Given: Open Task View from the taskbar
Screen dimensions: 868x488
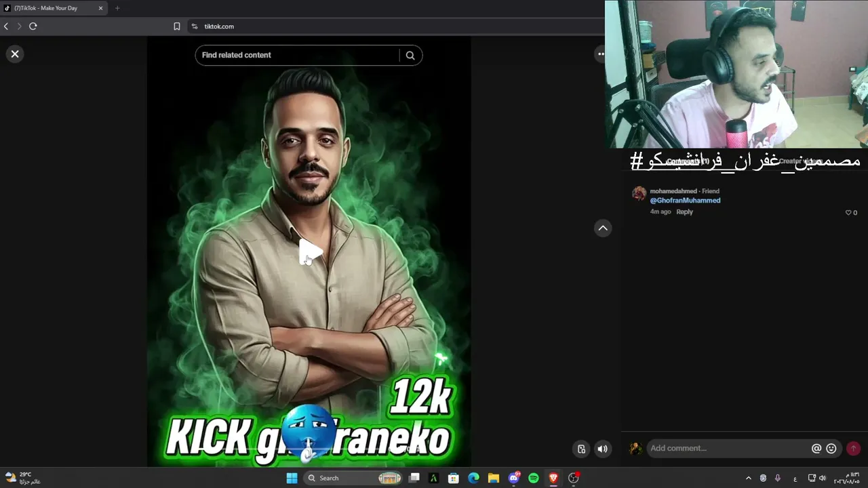Looking at the screenshot, I should point(414,478).
